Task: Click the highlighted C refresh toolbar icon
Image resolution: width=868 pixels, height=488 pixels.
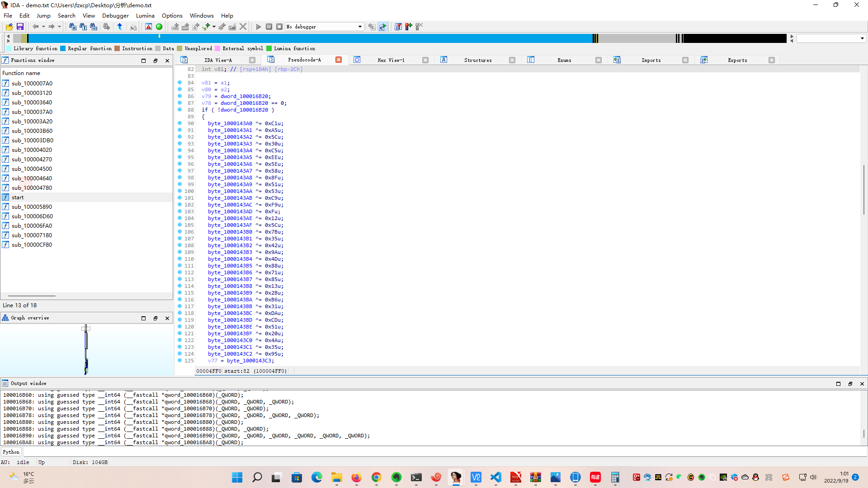Action: [383, 27]
